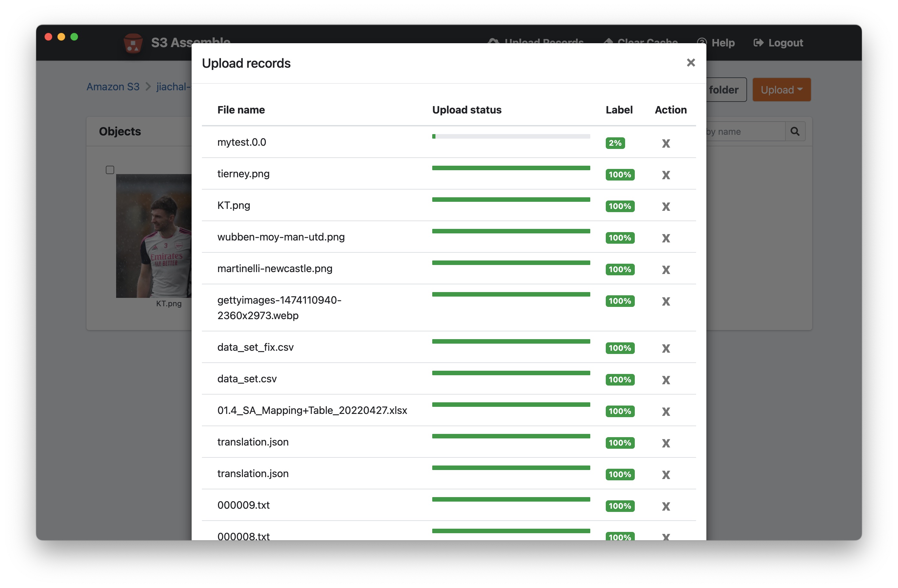Remove the 000009.txt upload record

click(665, 506)
